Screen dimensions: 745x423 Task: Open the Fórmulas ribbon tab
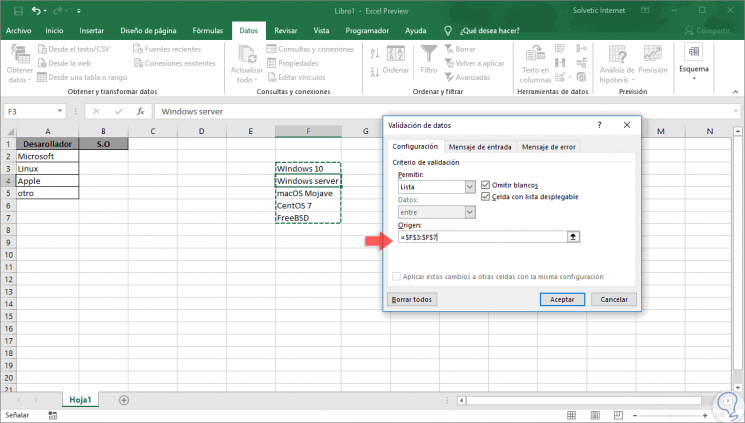coord(210,31)
